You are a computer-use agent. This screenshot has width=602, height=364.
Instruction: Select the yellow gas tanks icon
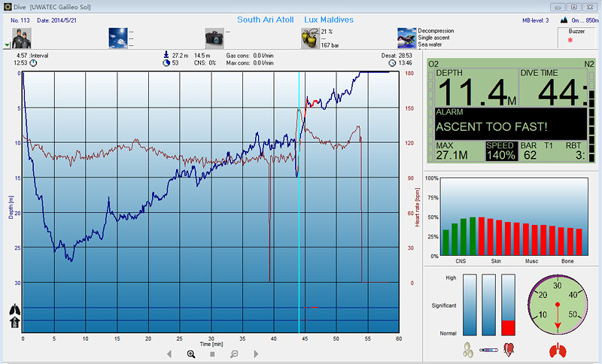pos(310,38)
